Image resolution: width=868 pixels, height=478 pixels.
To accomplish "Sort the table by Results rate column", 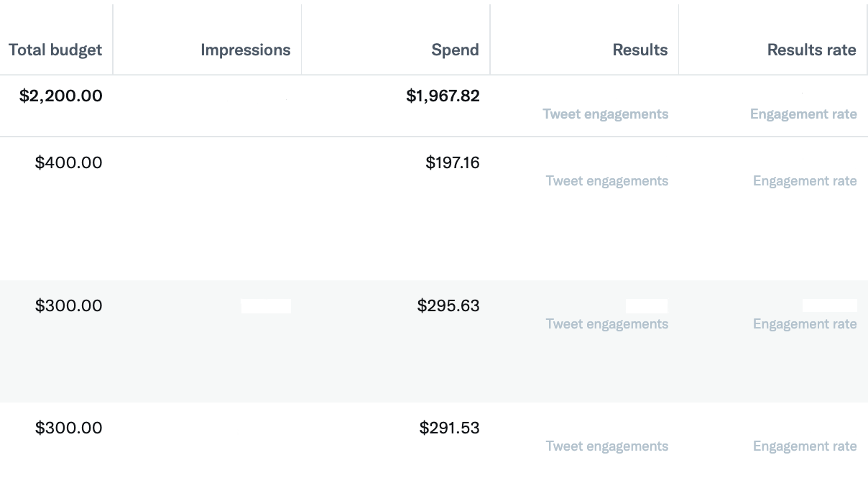I will [811, 50].
